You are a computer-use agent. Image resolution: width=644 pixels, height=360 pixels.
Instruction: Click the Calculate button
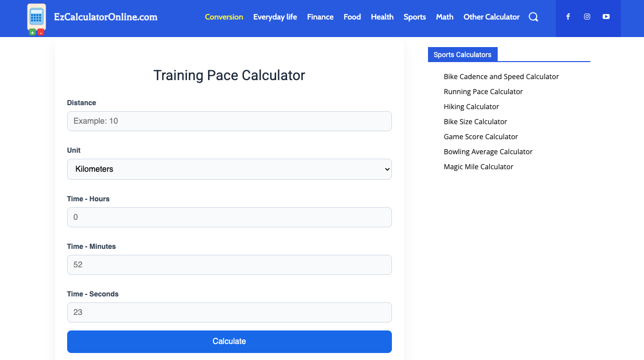229,341
